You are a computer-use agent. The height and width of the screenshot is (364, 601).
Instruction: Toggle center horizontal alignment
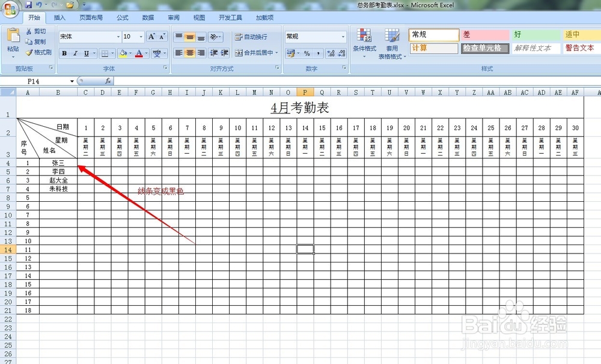point(190,53)
